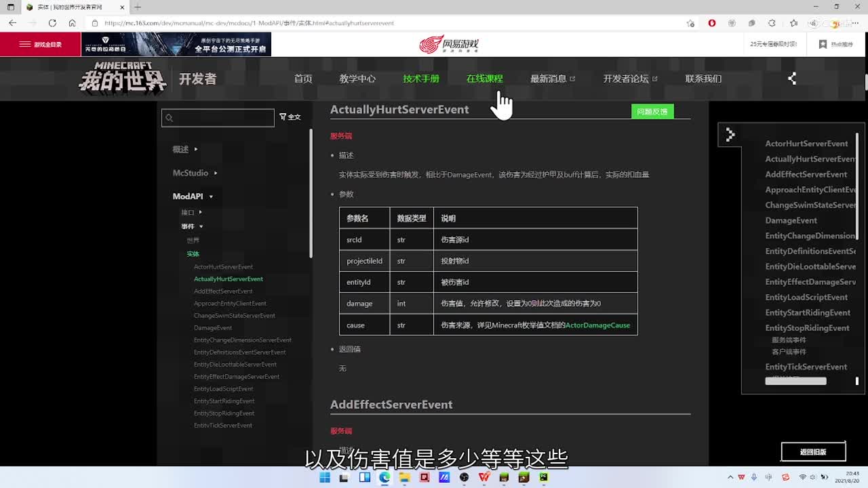Reload the page with the refresh icon
Image resolution: width=868 pixels, height=488 pixels.
coord(52,23)
